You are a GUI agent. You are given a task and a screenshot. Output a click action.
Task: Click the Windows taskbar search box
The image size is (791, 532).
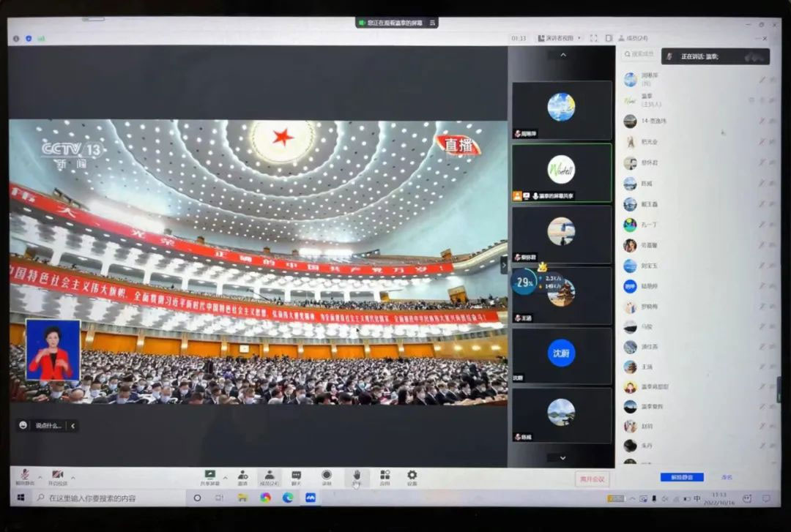[110, 498]
